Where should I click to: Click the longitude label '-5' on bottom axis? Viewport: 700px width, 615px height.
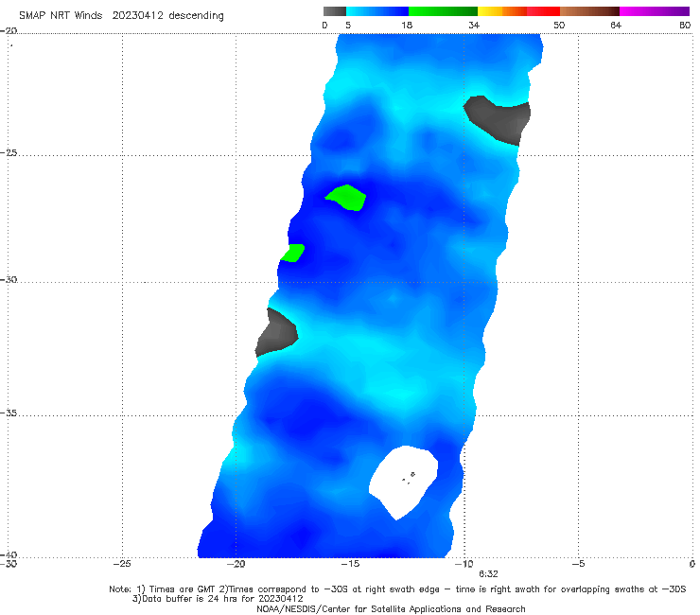point(578,564)
